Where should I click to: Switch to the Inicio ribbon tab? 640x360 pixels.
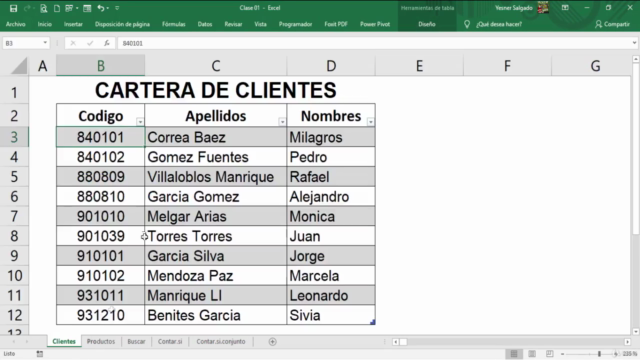(44, 24)
